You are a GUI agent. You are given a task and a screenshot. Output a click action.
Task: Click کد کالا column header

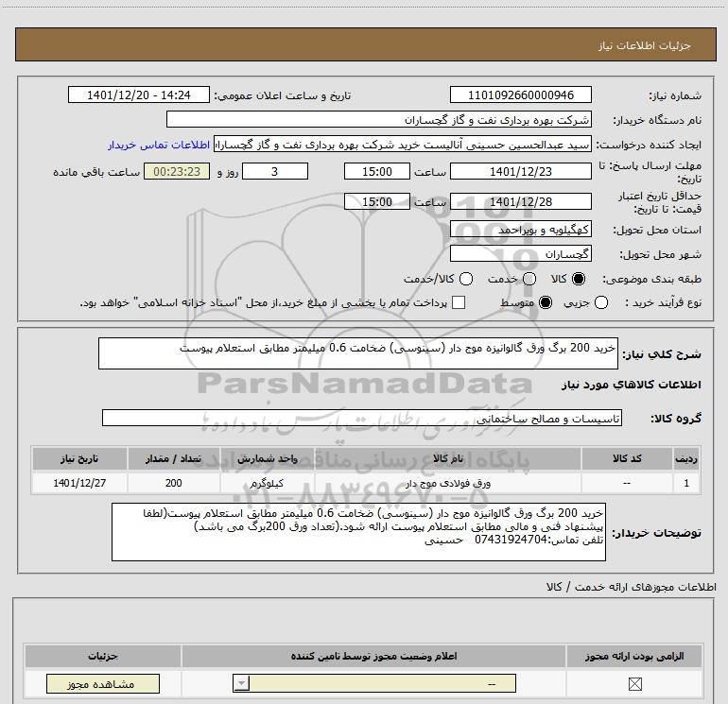point(627,459)
